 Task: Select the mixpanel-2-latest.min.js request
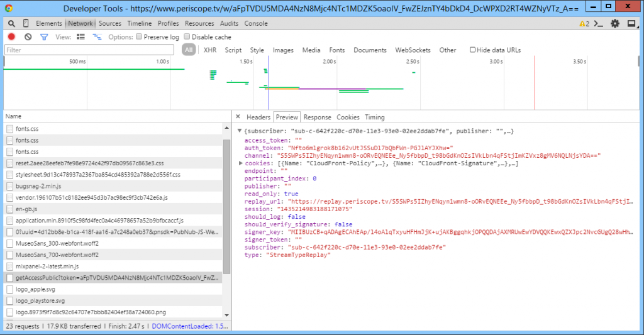pyautogui.click(x=113, y=266)
